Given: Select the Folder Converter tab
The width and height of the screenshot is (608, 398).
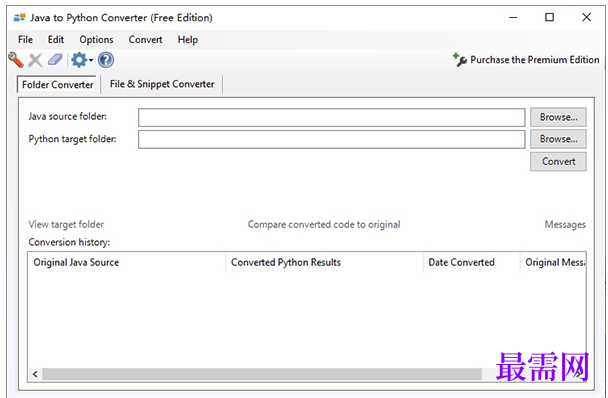Looking at the screenshot, I should tap(57, 85).
